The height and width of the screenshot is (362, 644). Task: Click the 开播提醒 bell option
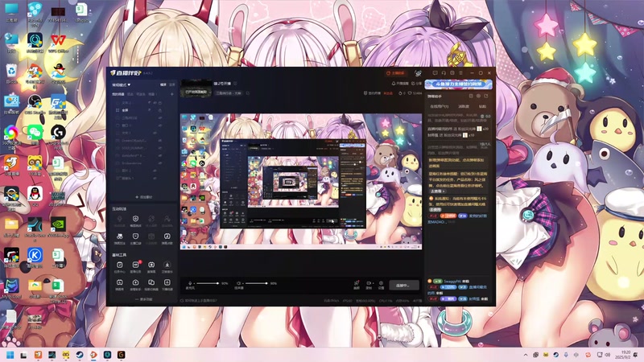click(399, 84)
